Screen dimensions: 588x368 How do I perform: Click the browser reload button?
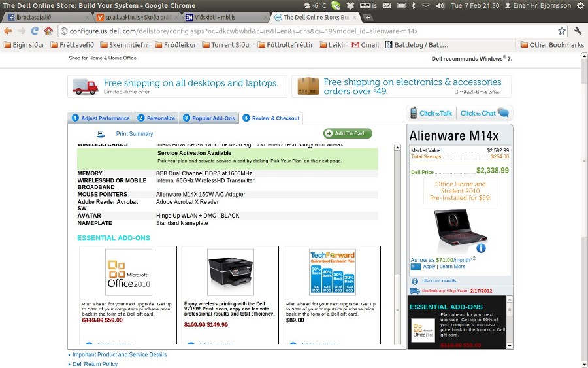34,31
